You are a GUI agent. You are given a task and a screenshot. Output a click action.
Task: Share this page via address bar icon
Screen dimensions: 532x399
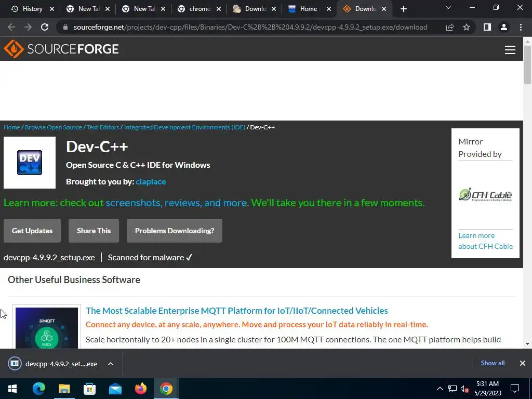(x=450, y=27)
